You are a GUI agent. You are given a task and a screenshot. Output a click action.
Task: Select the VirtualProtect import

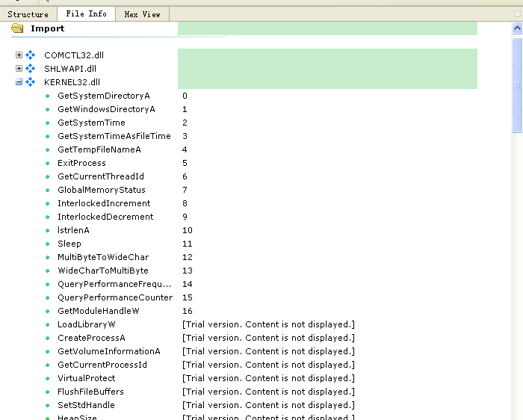[87, 378]
